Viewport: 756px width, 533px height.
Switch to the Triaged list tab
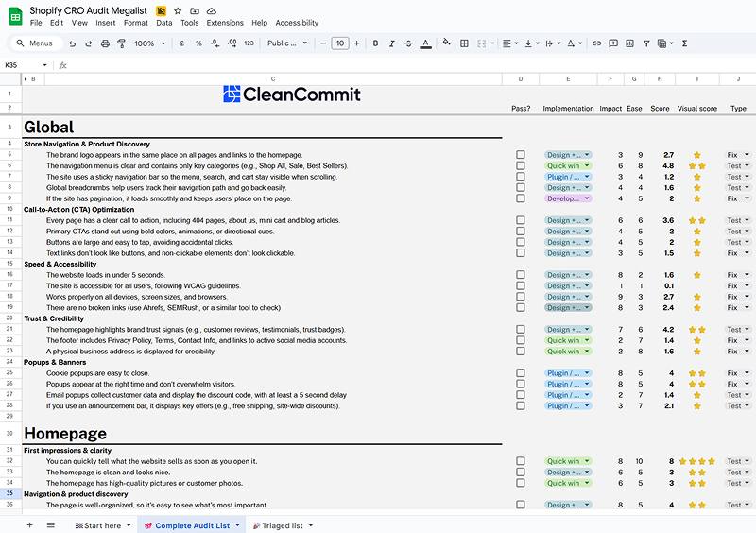coord(283,525)
